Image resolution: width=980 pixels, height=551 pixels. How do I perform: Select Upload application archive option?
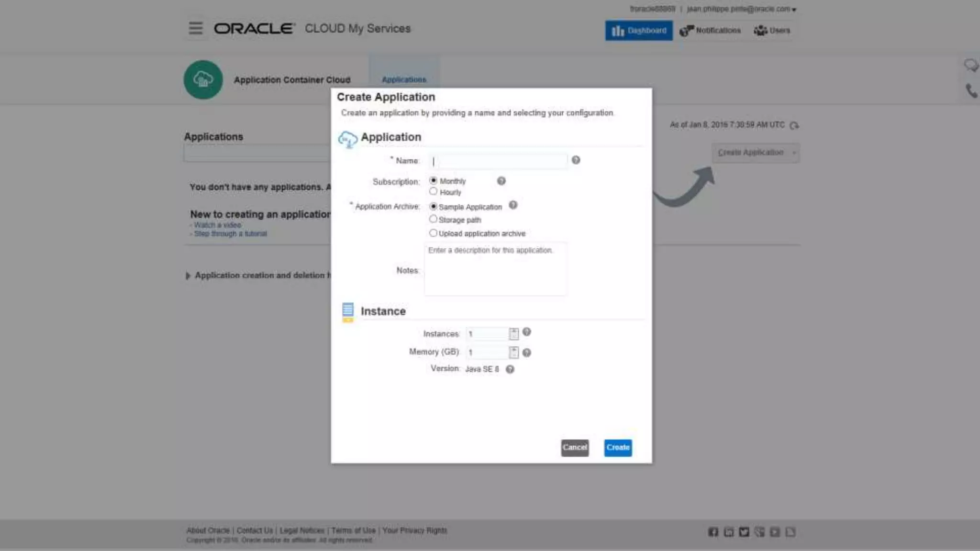pyautogui.click(x=433, y=233)
